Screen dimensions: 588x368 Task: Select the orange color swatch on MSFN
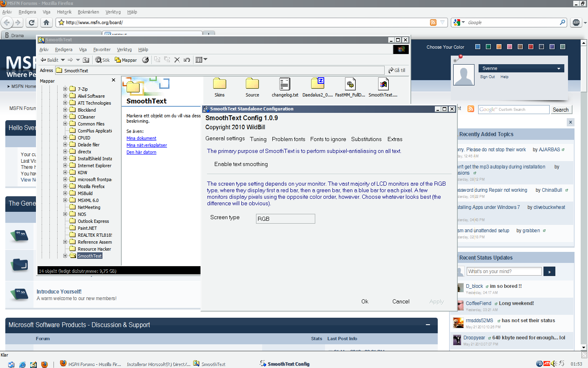point(499,47)
